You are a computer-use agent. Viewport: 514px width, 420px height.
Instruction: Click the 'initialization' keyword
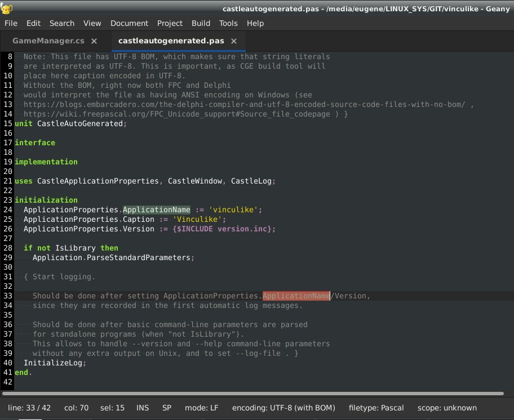[x=46, y=200]
